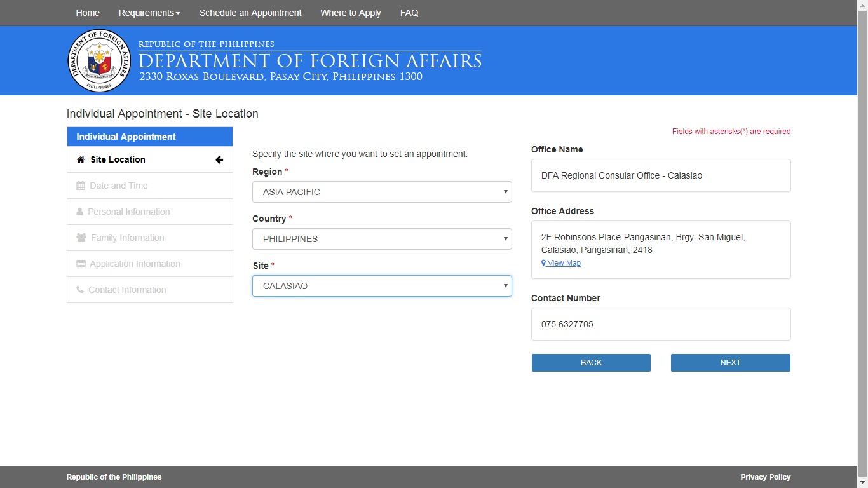868x488 pixels.
Task: Click the home icon beside Site Location
Action: [81, 159]
